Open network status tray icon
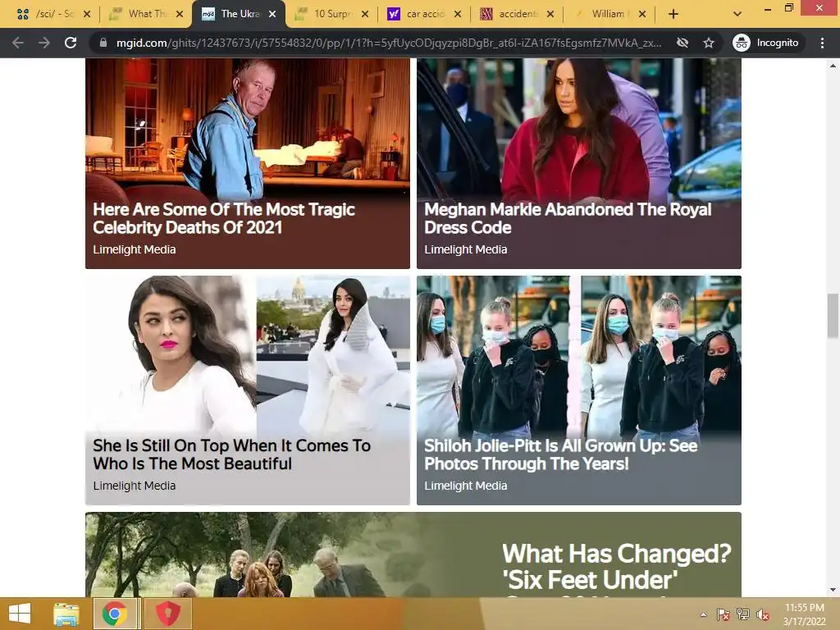 click(743, 614)
